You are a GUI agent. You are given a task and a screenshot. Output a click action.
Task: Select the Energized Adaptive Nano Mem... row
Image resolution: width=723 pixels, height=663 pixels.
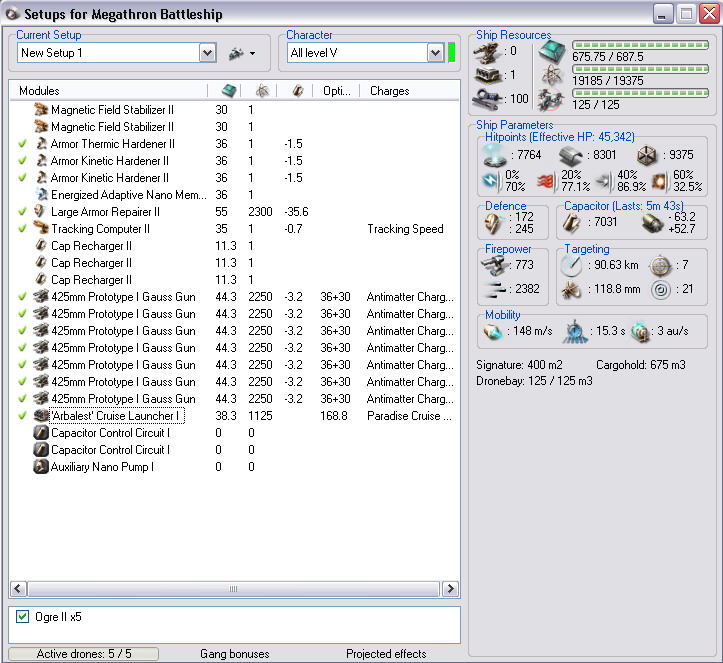(235, 195)
